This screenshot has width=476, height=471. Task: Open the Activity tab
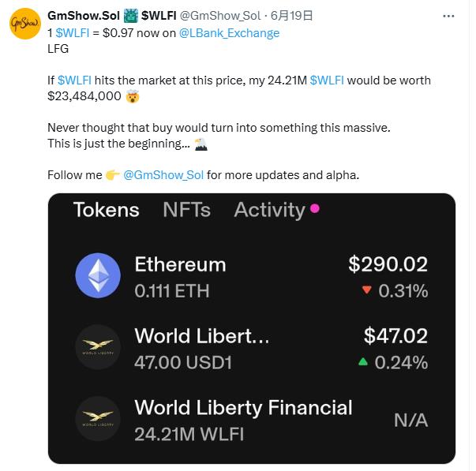[x=269, y=211]
